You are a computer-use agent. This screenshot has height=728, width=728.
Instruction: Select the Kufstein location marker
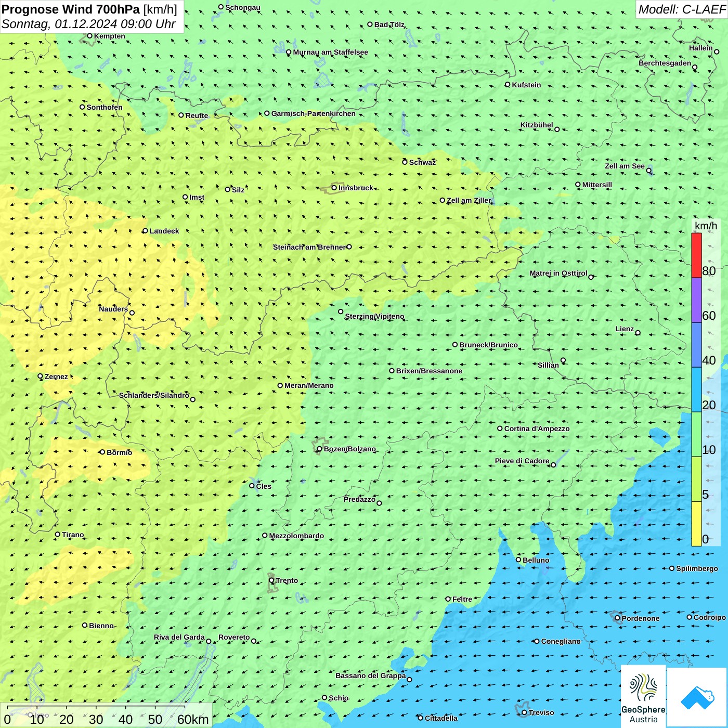[x=508, y=84]
